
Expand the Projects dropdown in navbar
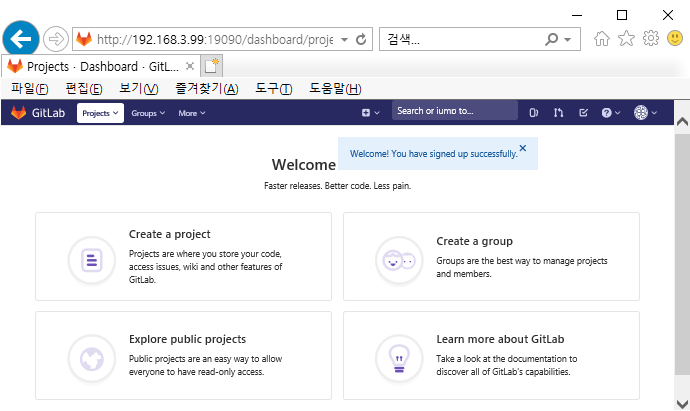click(100, 113)
